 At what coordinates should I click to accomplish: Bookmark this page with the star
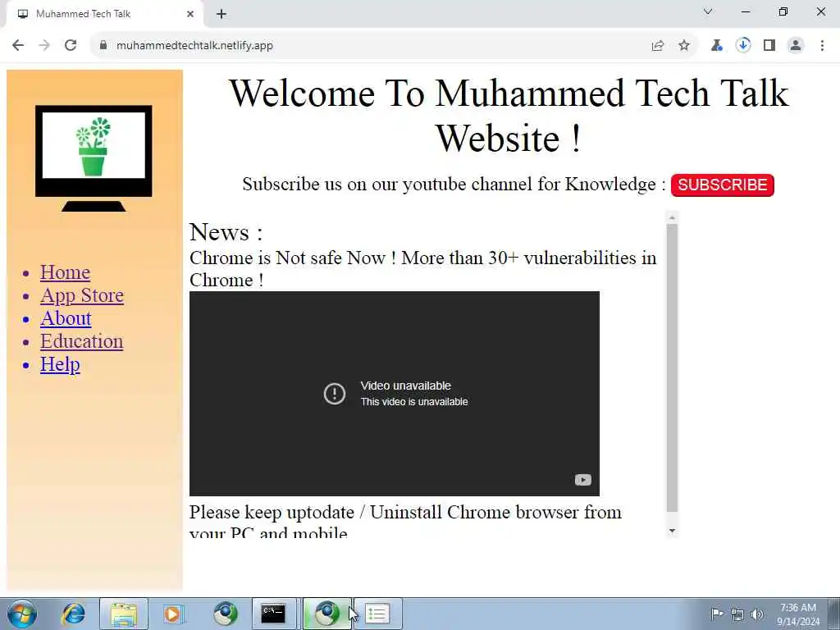(x=684, y=46)
